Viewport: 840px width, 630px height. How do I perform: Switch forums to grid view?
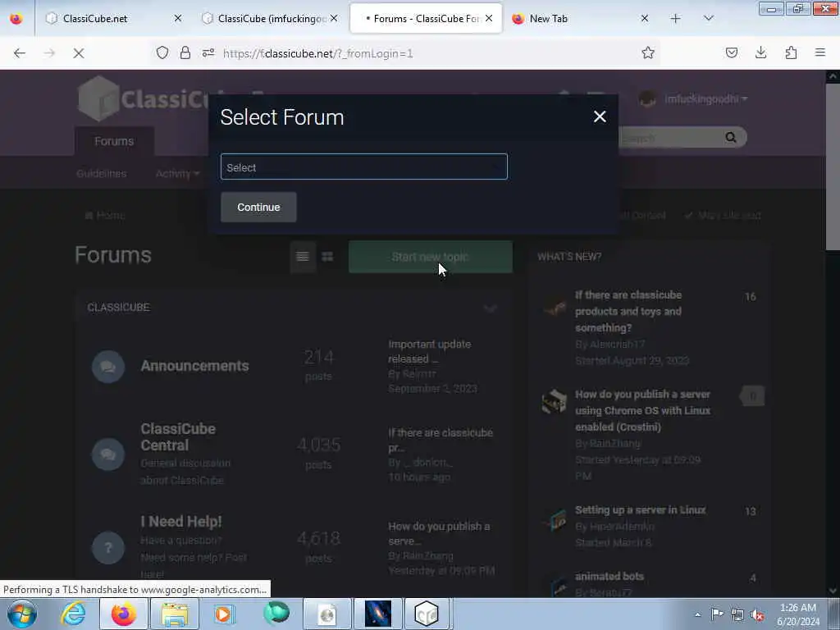coord(327,257)
